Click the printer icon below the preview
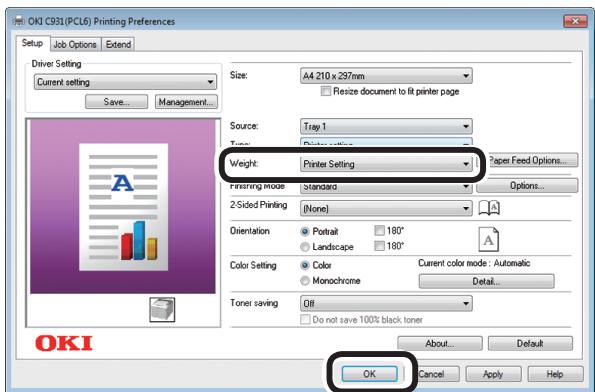This screenshot has height=392, width=595. 162,309
